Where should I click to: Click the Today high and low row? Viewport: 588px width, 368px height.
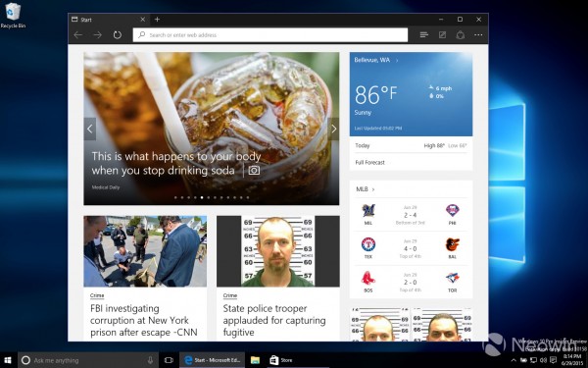(411, 145)
